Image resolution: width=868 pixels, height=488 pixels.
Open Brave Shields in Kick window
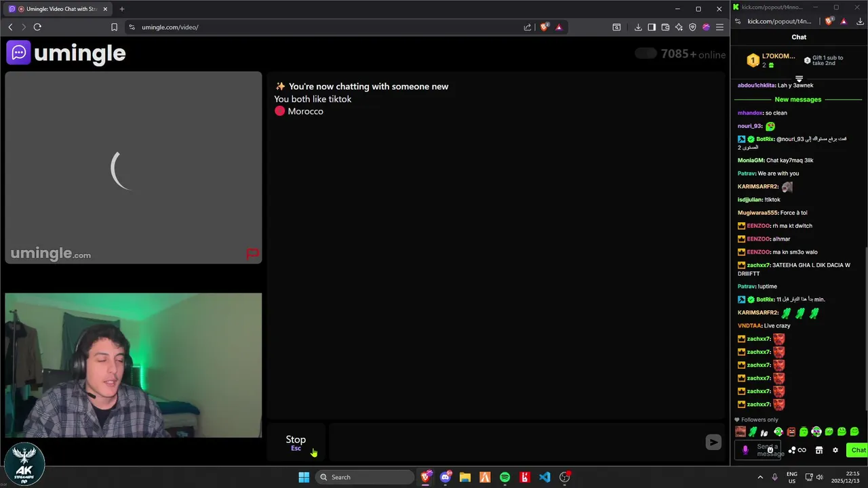pos(829,21)
